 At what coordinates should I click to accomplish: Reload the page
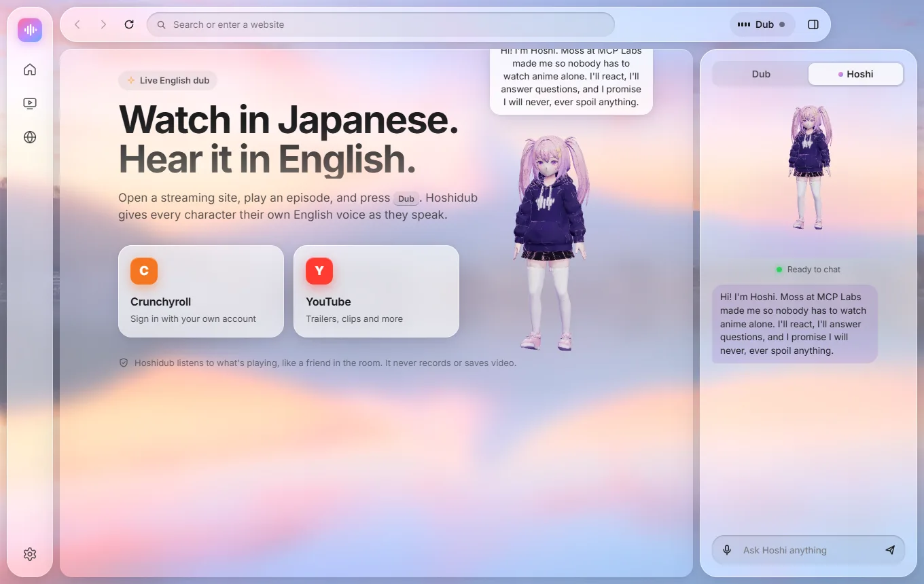pos(129,24)
